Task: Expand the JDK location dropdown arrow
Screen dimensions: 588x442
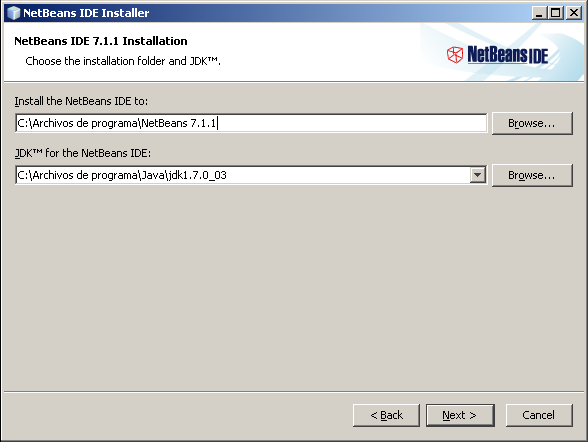Action: (x=478, y=175)
